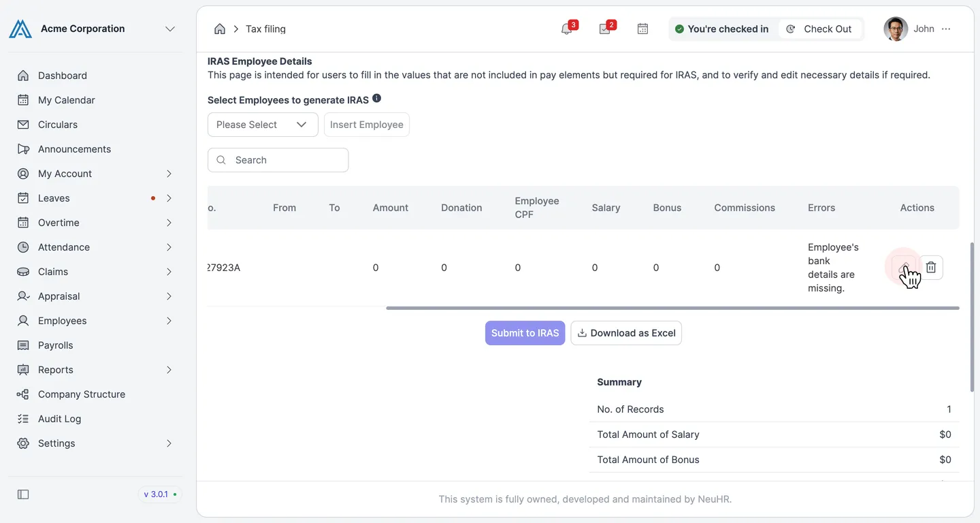
Task: Click the Claims sidebar icon
Action: [x=23, y=272]
